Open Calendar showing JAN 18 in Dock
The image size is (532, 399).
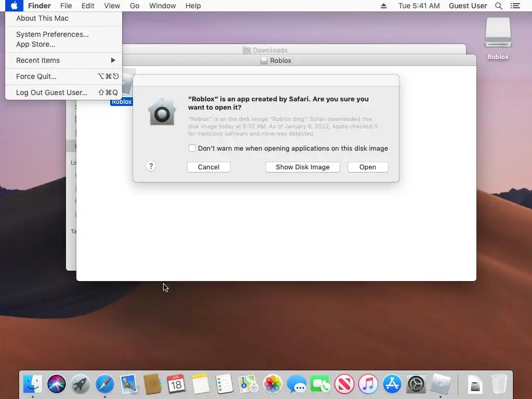176,384
